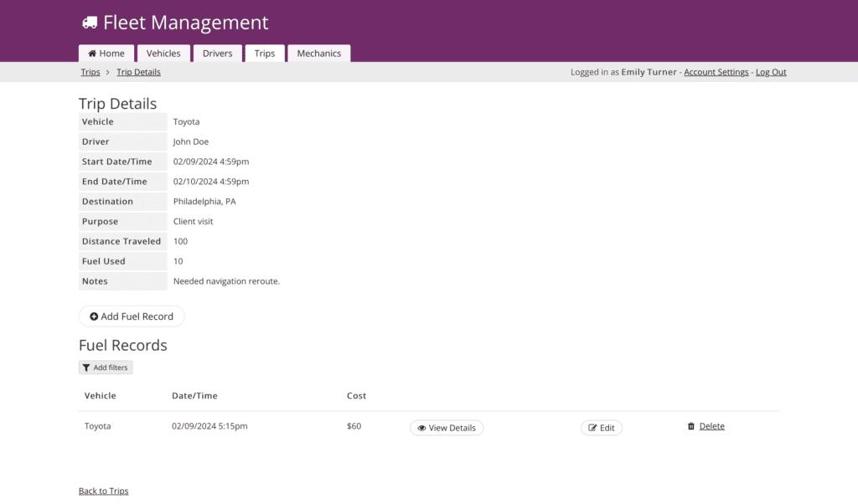This screenshot has height=504, width=858.
Task: Click the funnel icon in Add filters
Action: pos(86,368)
